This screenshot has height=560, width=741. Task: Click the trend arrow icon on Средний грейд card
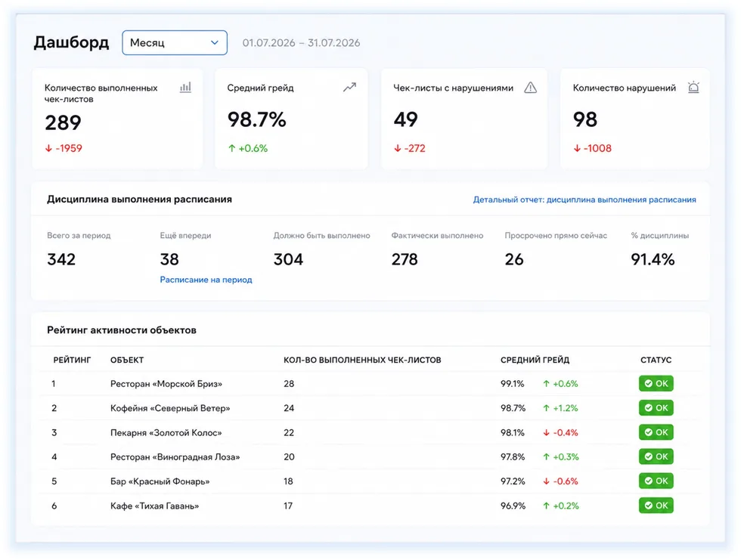(x=349, y=87)
